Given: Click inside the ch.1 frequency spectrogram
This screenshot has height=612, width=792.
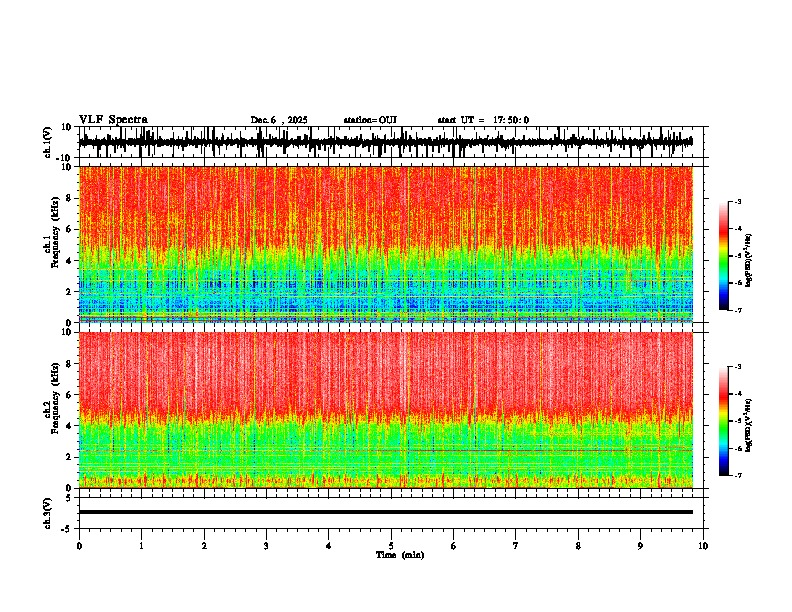Looking at the screenshot, I should click(x=386, y=244).
